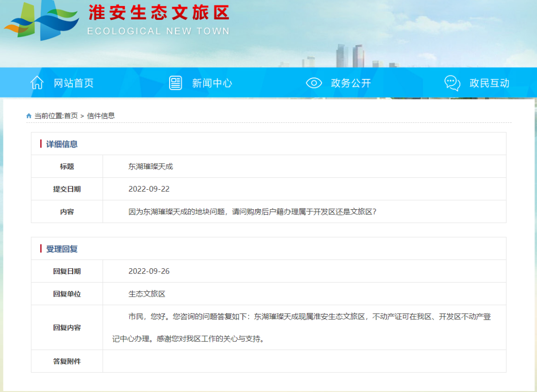537x392 pixels.
Task: Go to the 新闻中心 menu text
Action: 212,83
